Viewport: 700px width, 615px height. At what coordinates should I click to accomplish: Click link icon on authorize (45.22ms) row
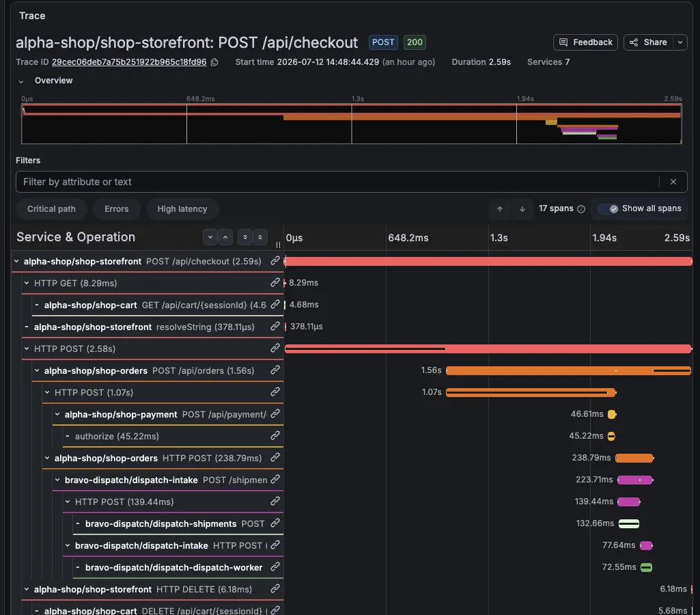click(275, 435)
